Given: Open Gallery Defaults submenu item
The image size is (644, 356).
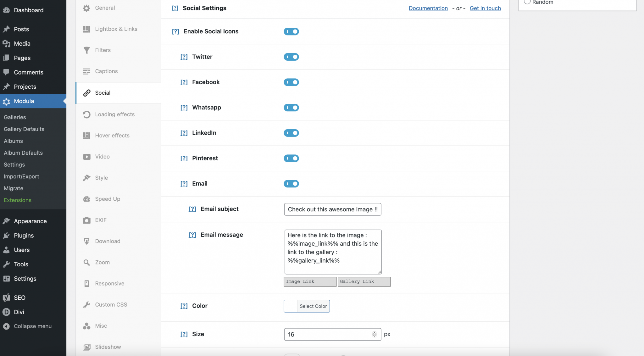Looking at the screenshot, I should click(24, 129).
